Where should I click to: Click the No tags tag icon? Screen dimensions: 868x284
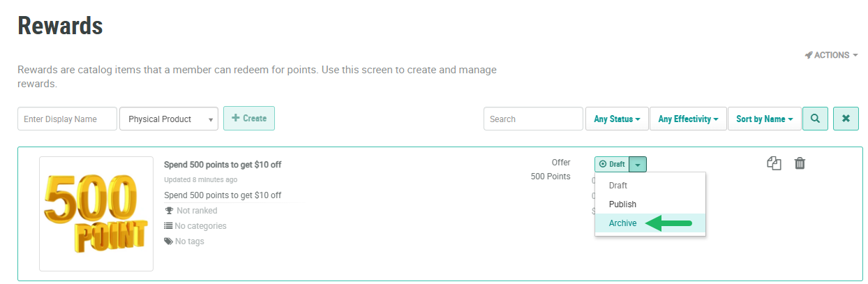(168, 241)
